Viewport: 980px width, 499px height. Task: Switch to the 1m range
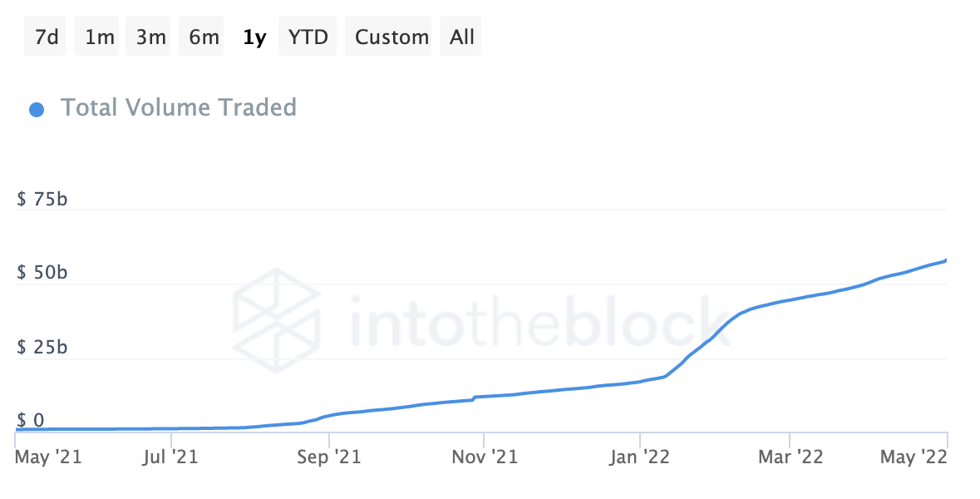point(99,37)
